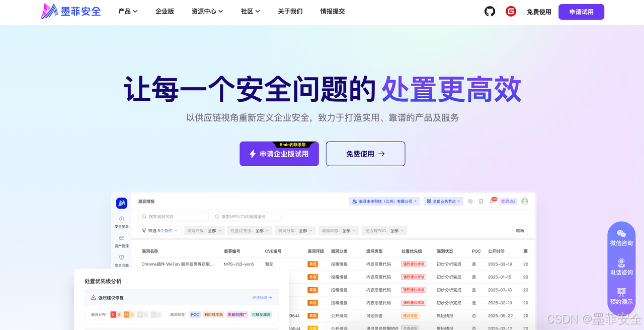Expand the 资源中心 navigation menu
Screen dimensions: 644x330
click(x=207, y=11)
